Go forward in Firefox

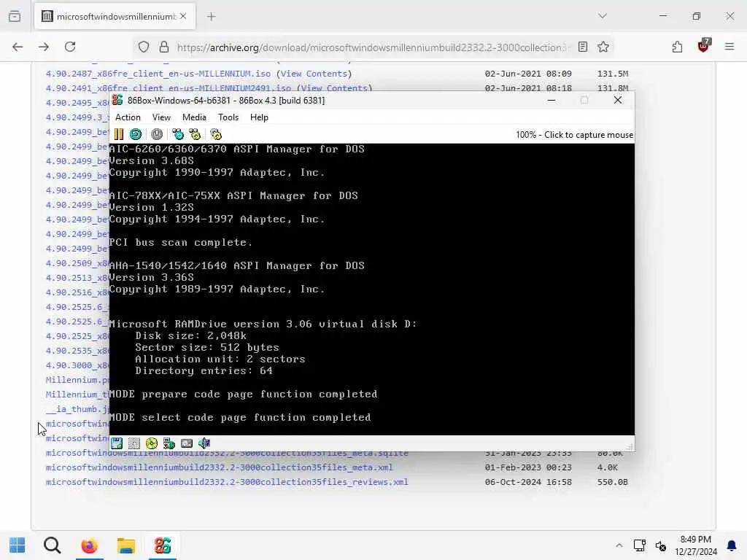[x=44, y=47]
